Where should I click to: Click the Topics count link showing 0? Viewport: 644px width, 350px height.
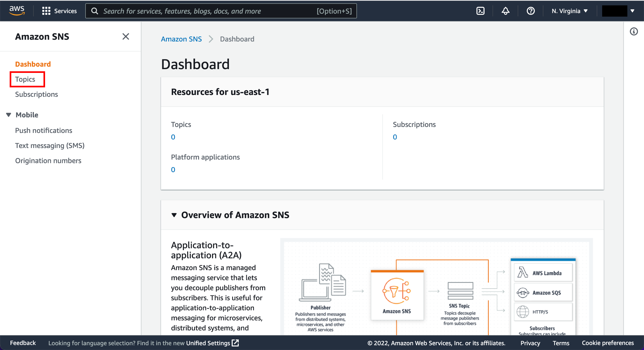173,137
